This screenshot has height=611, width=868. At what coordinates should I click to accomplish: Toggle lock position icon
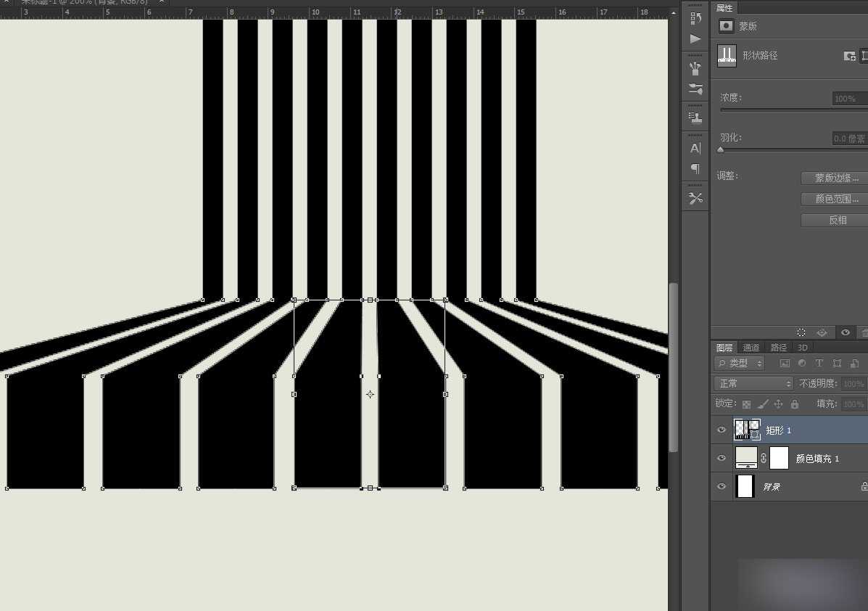click(x=778, y=404)
